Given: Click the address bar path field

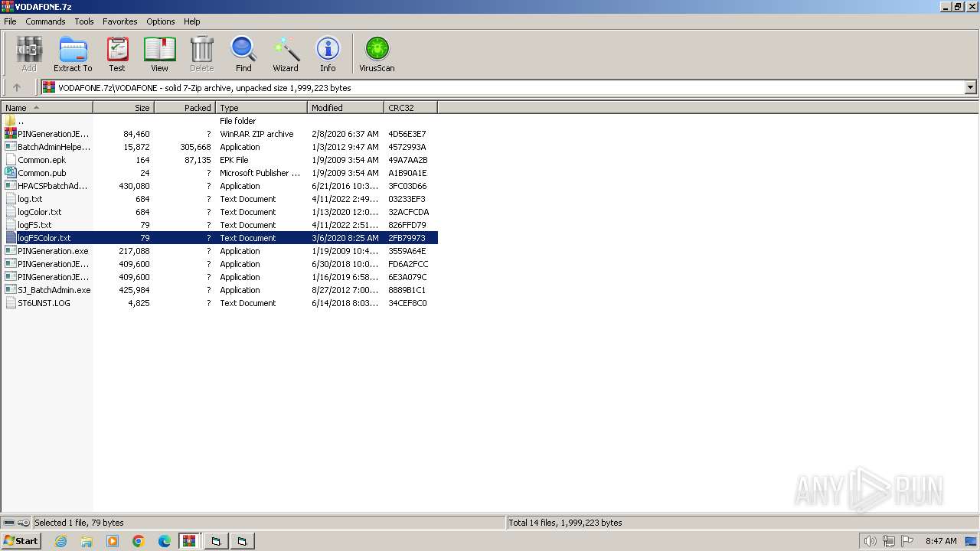Looking at the screenshot, I should pyautogui.click(x=503, y=87).
